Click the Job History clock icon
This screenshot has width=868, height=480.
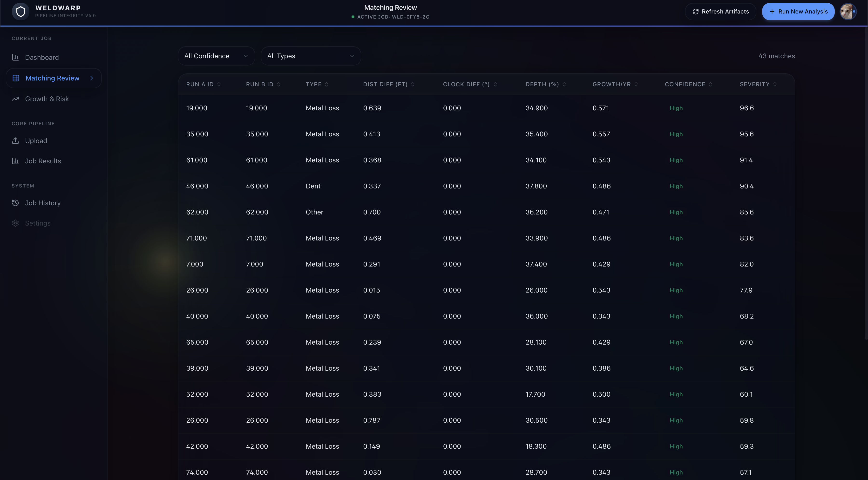[15, 203]
